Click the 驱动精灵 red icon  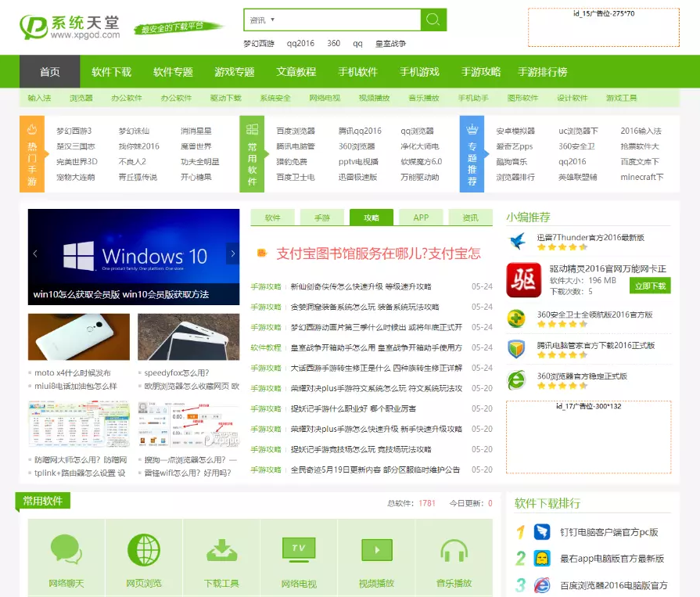(524, 280)
